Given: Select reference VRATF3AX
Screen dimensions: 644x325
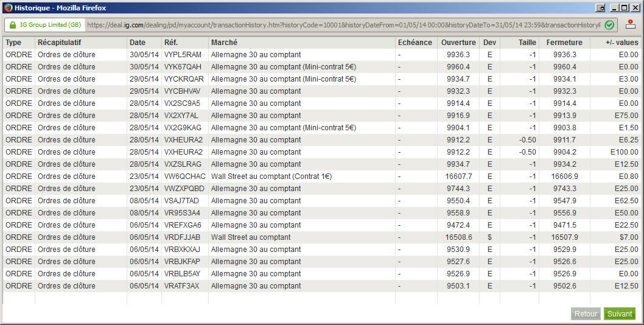Looking at the screenshot, I should click(x=182, y=286).
